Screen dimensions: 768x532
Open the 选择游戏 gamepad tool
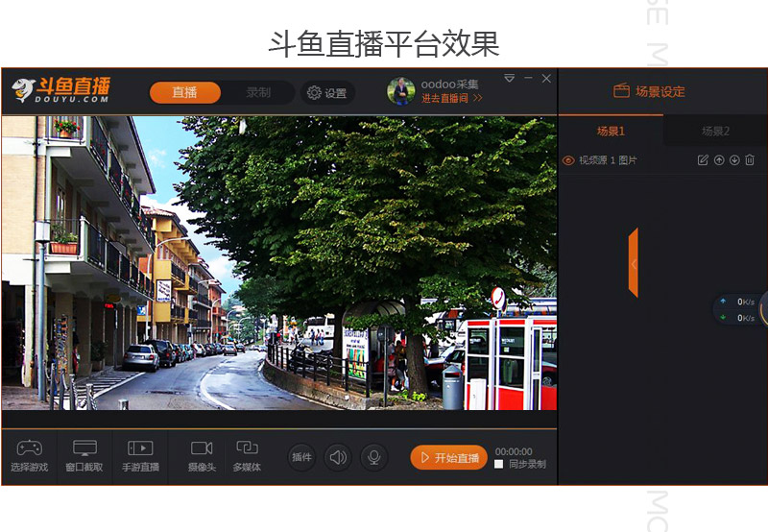click(x=30, y=456)
